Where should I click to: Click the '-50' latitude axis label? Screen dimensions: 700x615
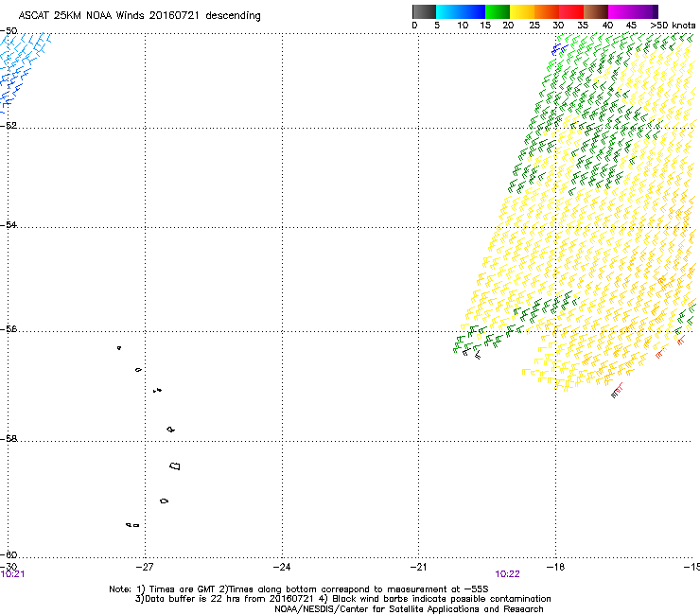pyautogui.click(x=9, y=31)
